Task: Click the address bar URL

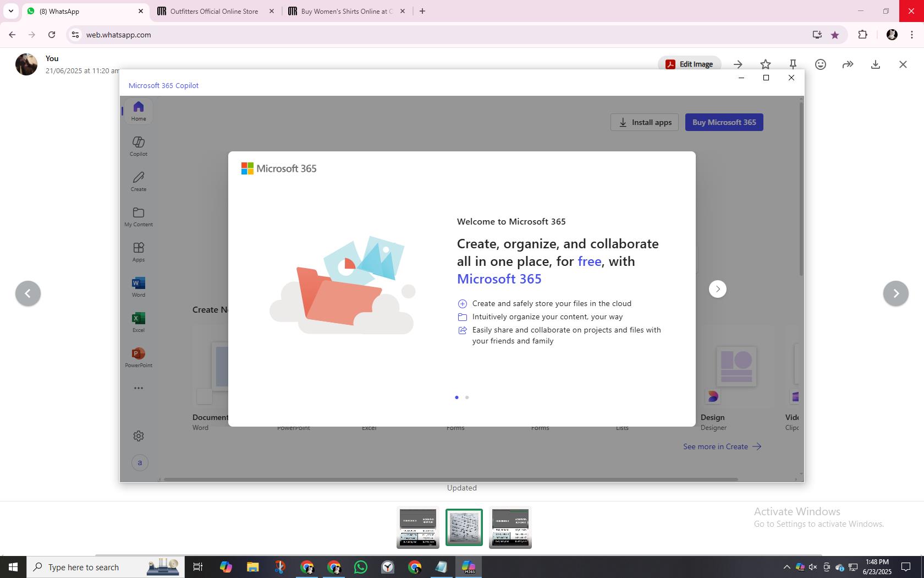Action: coord(118,35)
